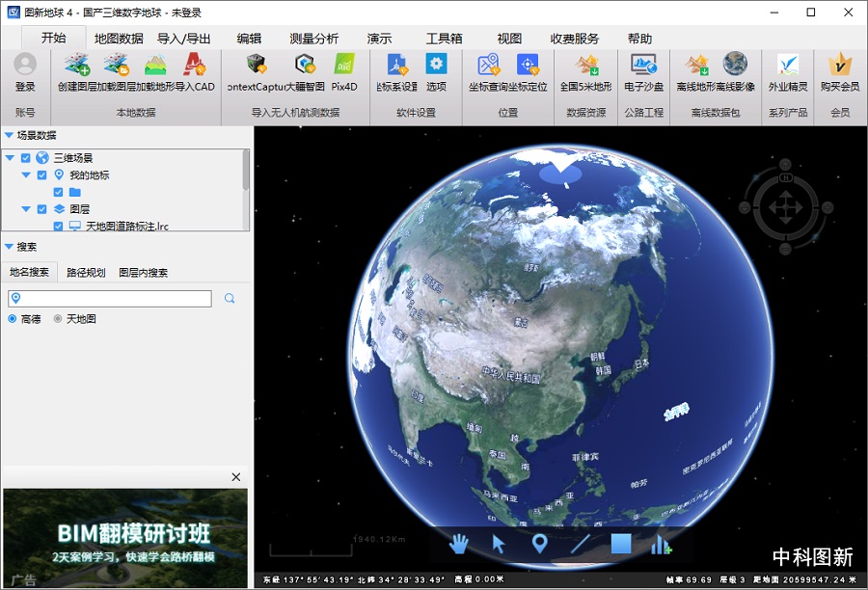Select the hand pan tool on globe toolbar
This screenshot has width=868, height=590.
[x=458, y=544]
